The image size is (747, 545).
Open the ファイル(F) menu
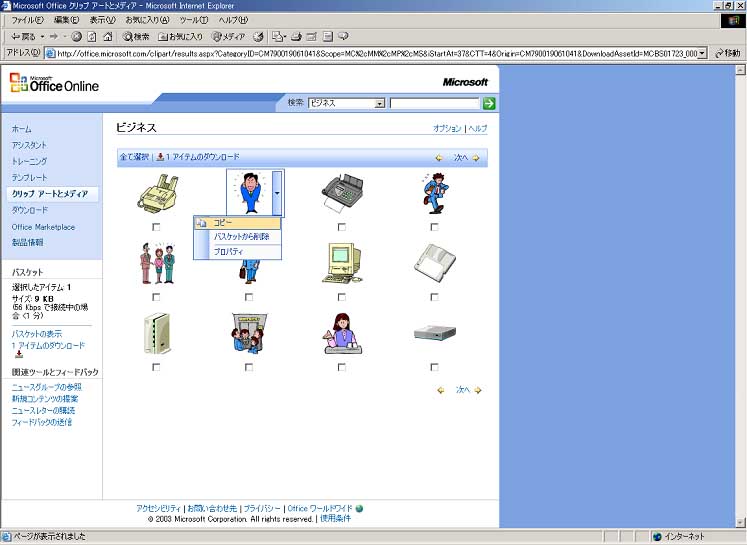click(x=27, y=20)
